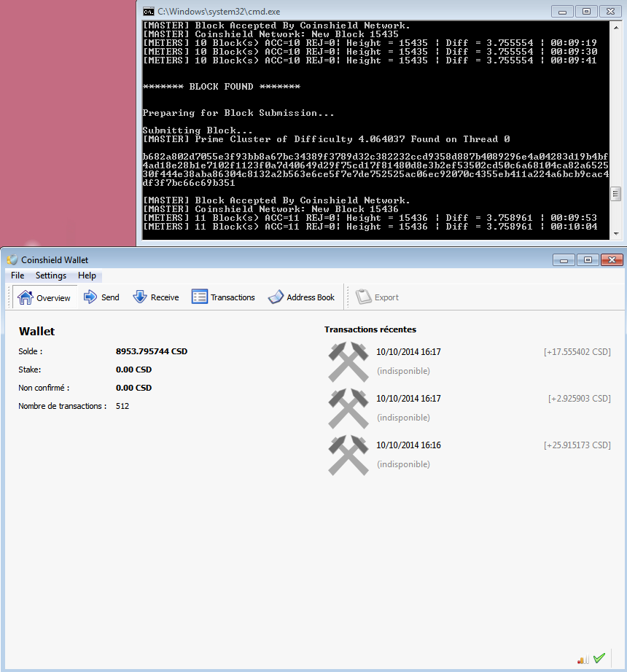627x672 pixels.
Task: Click mining icon for +2.925903 CSD transaction
Action: coord(348,408)
